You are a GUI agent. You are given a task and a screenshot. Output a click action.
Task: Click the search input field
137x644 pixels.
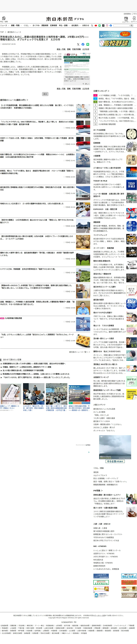121,26
